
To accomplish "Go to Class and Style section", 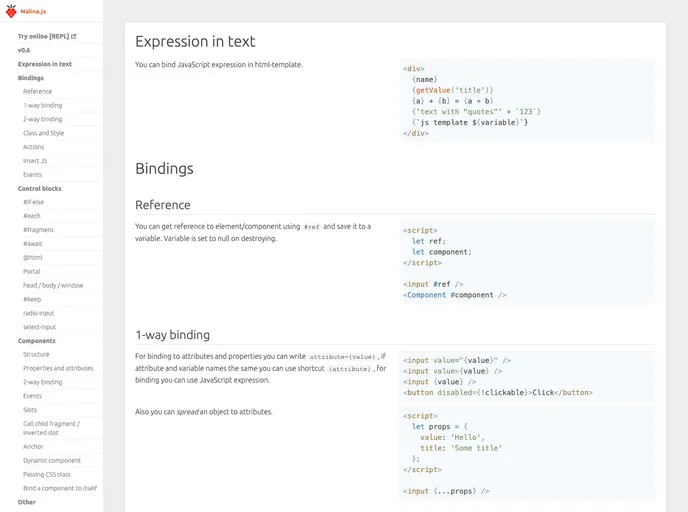I will [43, 133].
